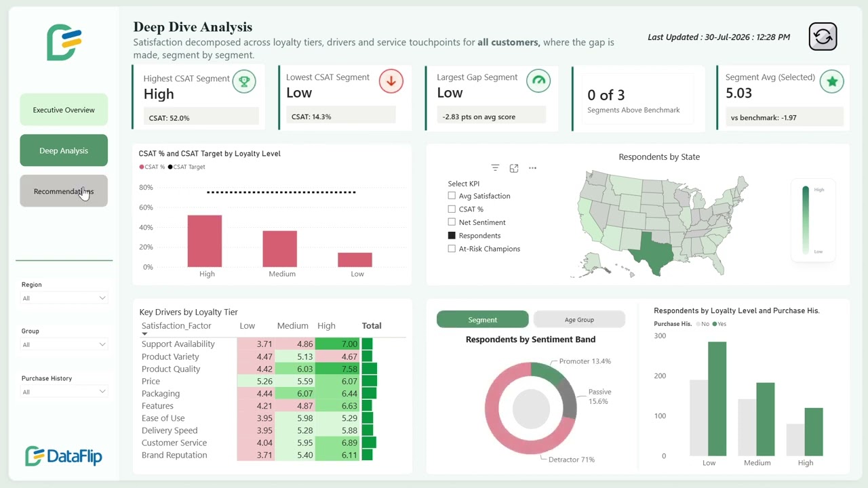This screenshot has width=868, height=488.
Task: Open focus mode icon above Select KPI
Action: (514, 168)
